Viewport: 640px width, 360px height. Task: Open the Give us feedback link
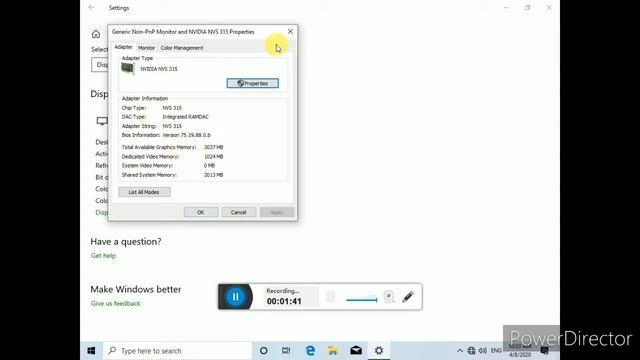click(x=116, y=303)
